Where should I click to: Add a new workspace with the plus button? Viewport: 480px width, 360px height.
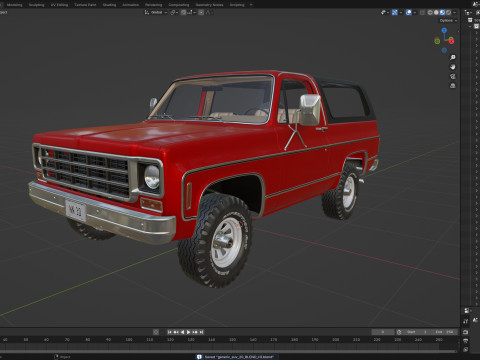(x=251, y=5)
